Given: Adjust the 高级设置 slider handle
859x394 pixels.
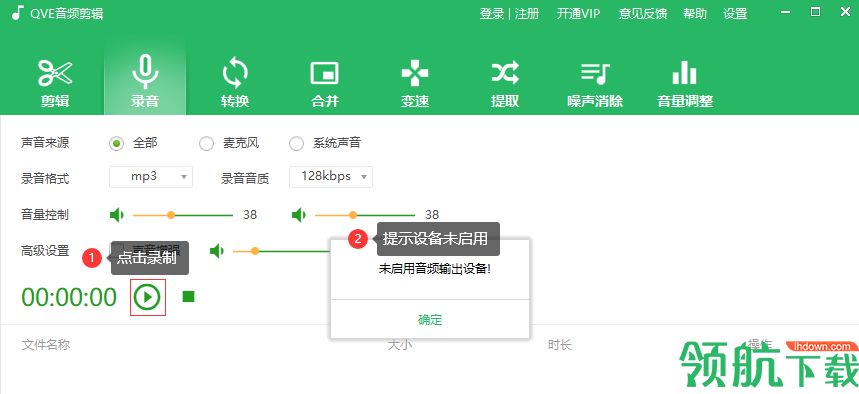Looking at the screenshot, I should click(254, 252).
